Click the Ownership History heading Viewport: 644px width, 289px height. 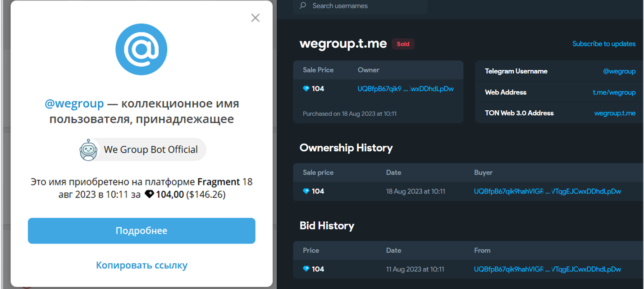pyautogui.click(x=346, y=148)
